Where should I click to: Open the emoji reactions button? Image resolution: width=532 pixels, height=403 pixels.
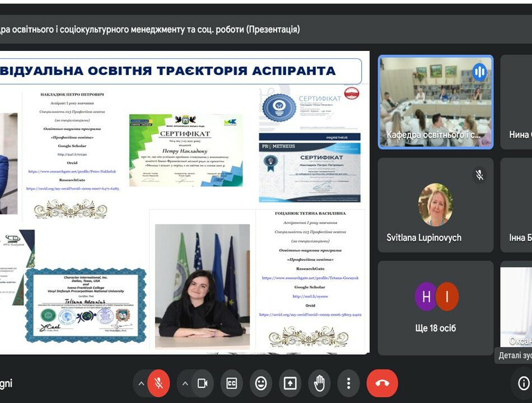[x=261, y=383]
